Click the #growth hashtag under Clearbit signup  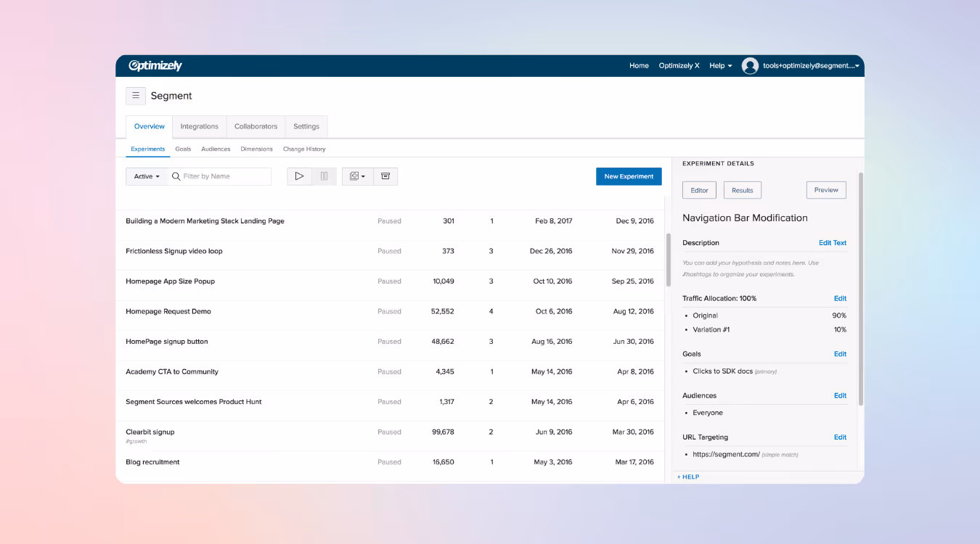(x=136, y=441)
